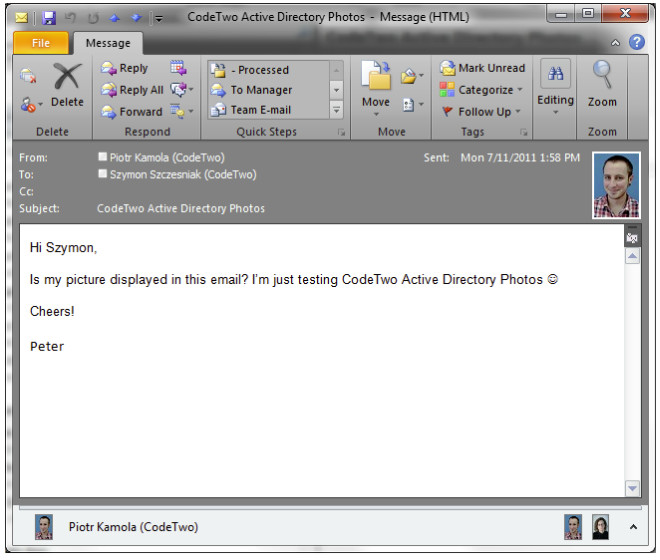The height and width of the screenshot is (560, 660).
Task: Click sender name Piotr Kamola in From field
Action: (167, 157)
